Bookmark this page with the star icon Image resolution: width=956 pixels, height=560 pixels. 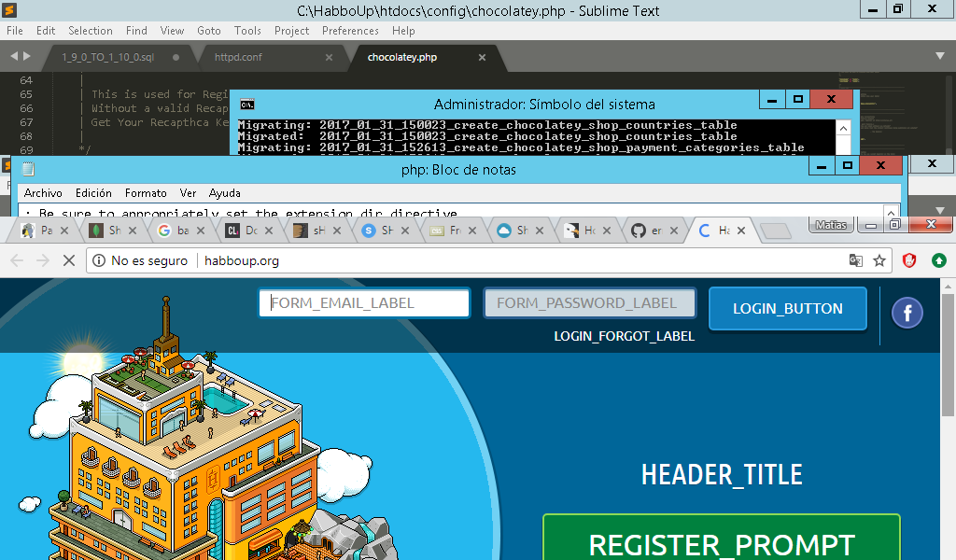[879, 260]
